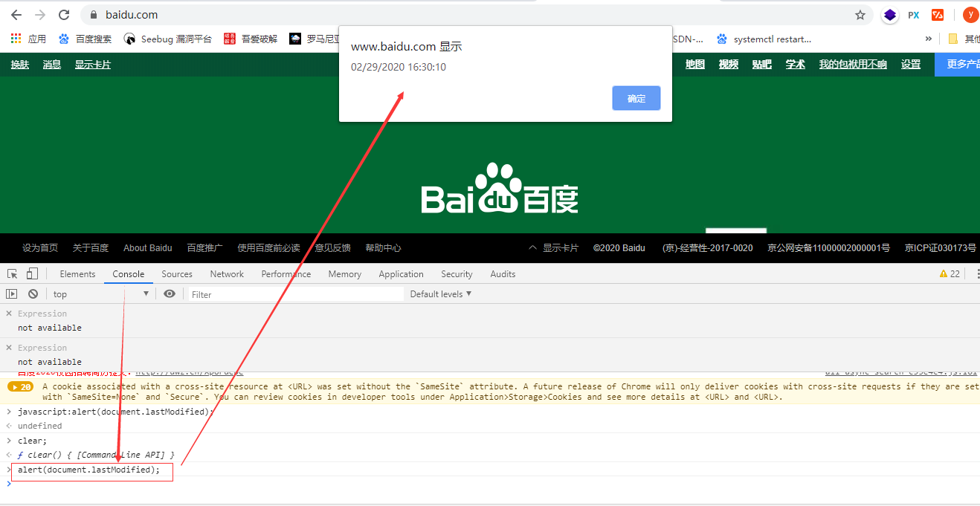
Task: Open the 百度搜索 bookmark
Action: tap(86, 39)
